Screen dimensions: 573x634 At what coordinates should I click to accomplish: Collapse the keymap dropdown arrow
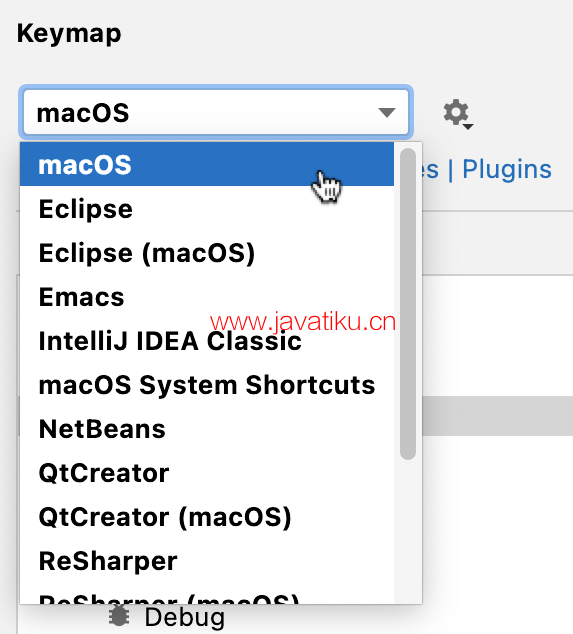click(387, 112)
